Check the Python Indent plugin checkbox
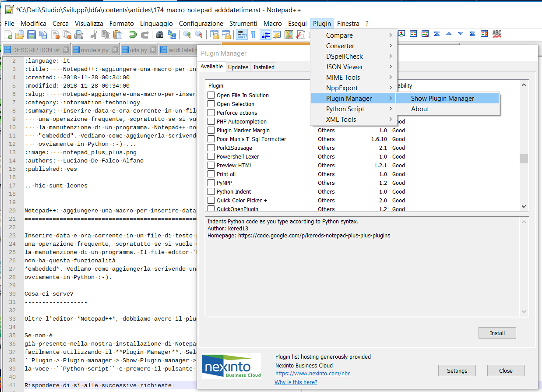The image size is (542, 392). 211,191
